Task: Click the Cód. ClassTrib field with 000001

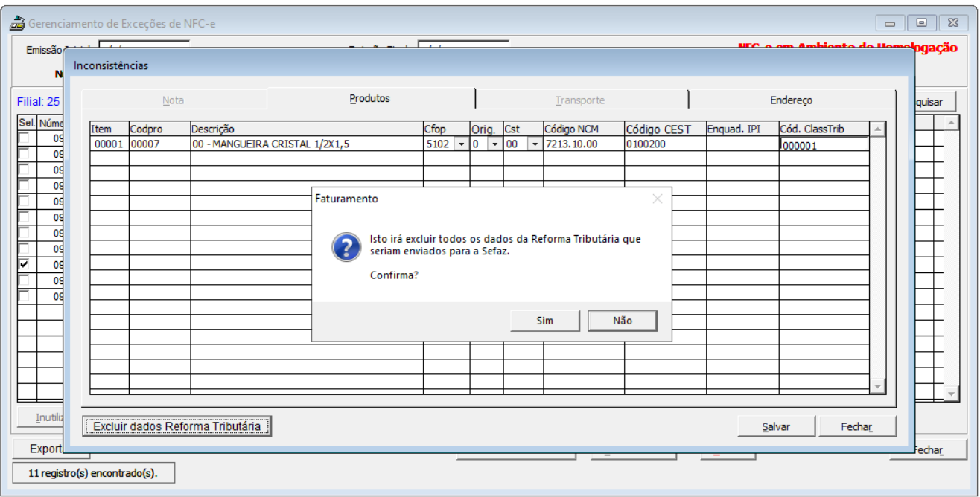Action: 823,146
